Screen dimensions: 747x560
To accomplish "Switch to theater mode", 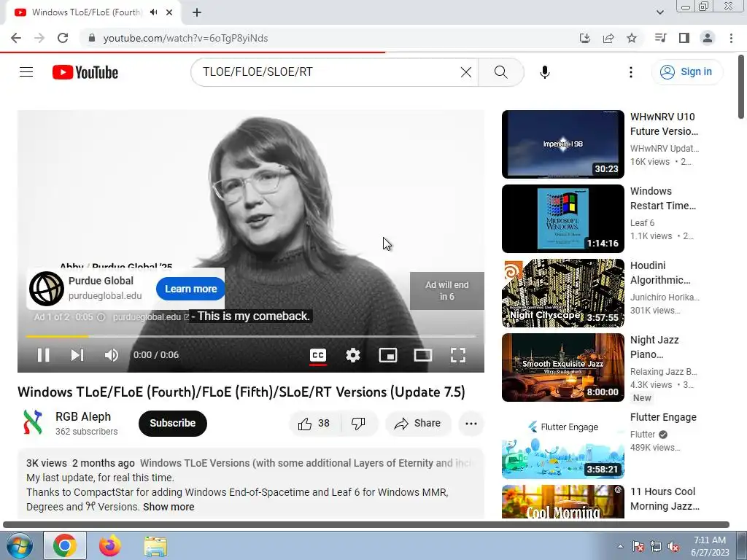I will coord(422,355).
